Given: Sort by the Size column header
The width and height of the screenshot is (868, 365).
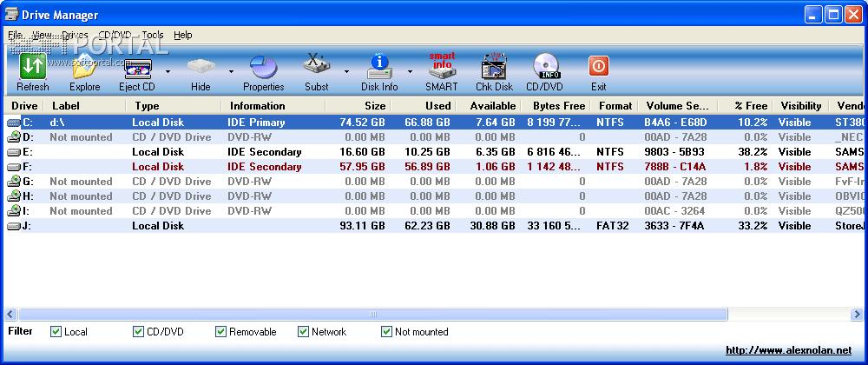Looking at the screenshot, I should coord(358,106).
